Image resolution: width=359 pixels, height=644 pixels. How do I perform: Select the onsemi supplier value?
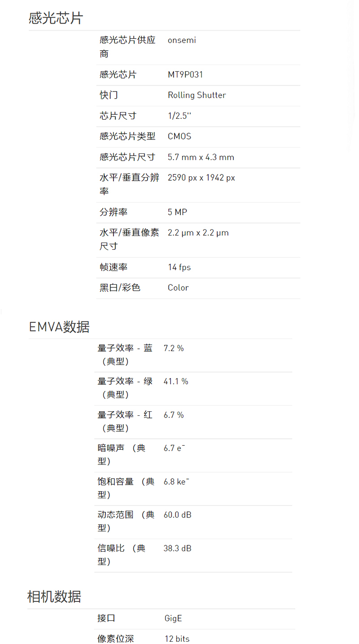182,40
